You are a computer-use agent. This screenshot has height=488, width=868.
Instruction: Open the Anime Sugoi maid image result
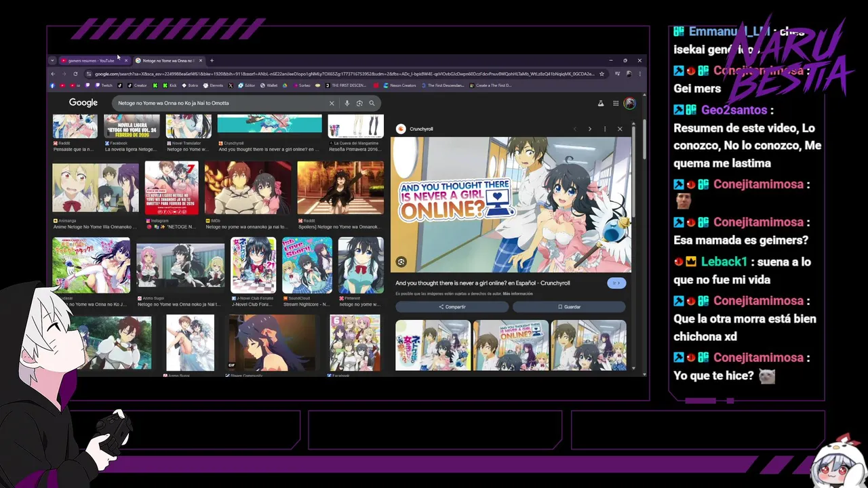click(180, 266)
